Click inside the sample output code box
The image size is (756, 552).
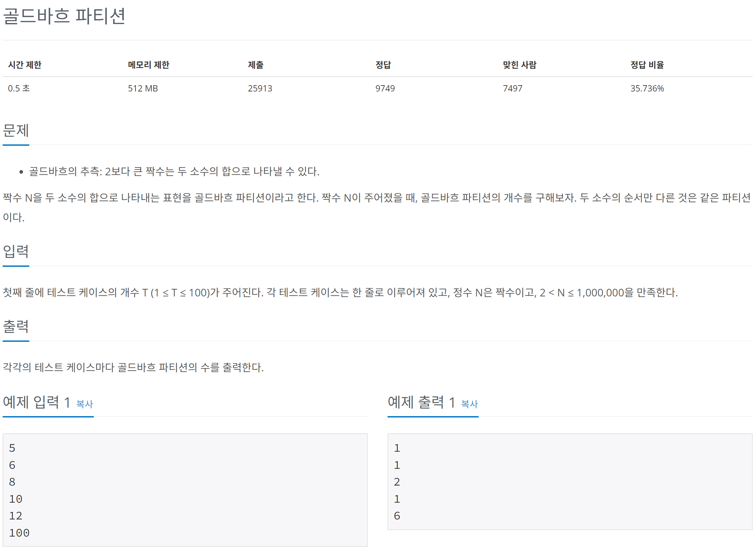569,481
